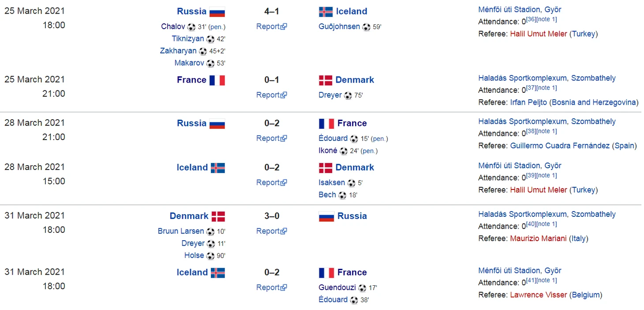Open Report link under France 0–1 Denmark score

(x=272, y=95)
